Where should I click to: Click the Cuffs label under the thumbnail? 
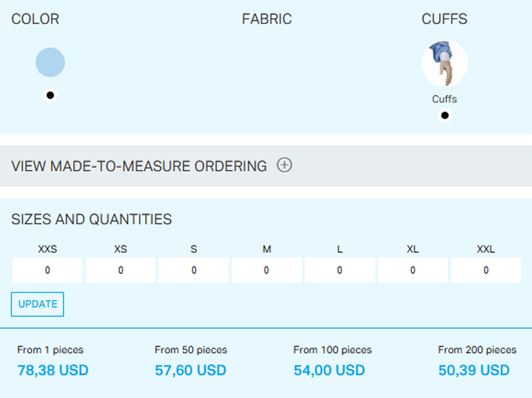tap(445, 99)
